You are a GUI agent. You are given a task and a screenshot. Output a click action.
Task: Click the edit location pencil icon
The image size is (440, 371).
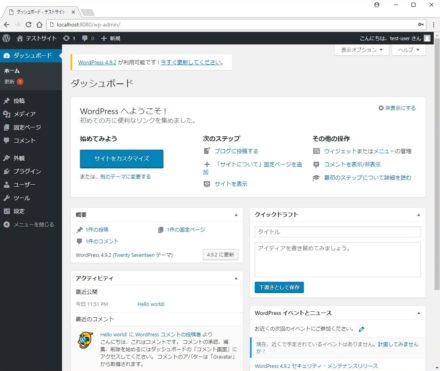[361, 329]
